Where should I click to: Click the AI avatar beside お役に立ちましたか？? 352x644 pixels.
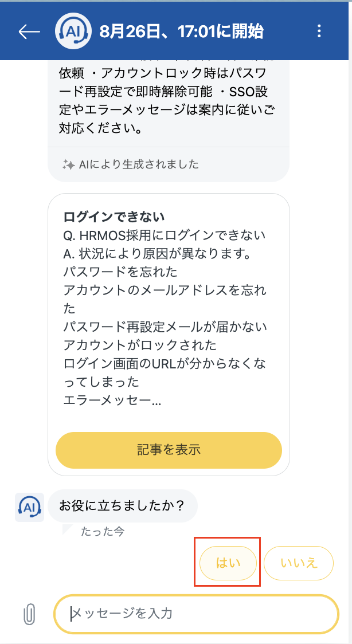[x=29, y=506]
